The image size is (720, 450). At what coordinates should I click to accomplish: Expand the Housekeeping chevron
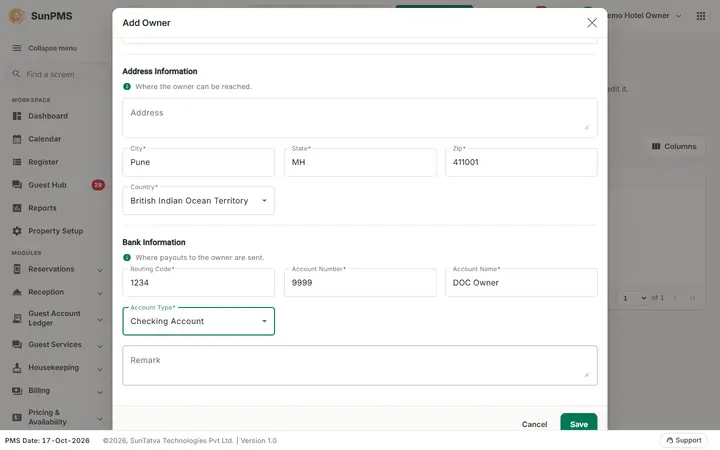pyautogui.click(x=100, y=369)
